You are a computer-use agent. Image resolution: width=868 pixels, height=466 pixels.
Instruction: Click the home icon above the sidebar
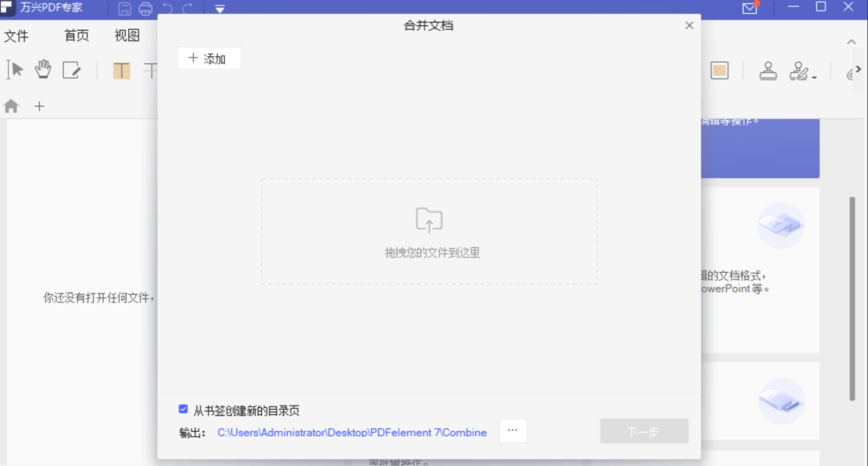(10, 106)
